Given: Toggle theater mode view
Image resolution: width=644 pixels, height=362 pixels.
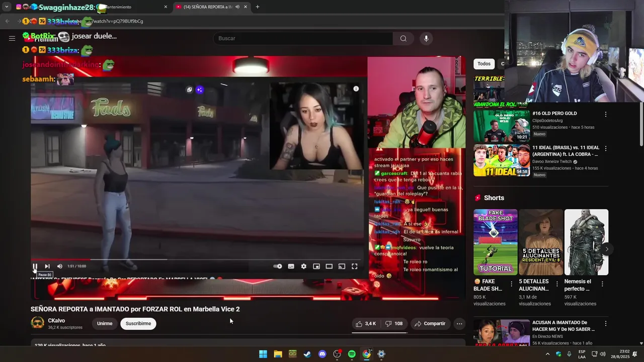Looking at the screenshot, I should pos(329,266).
